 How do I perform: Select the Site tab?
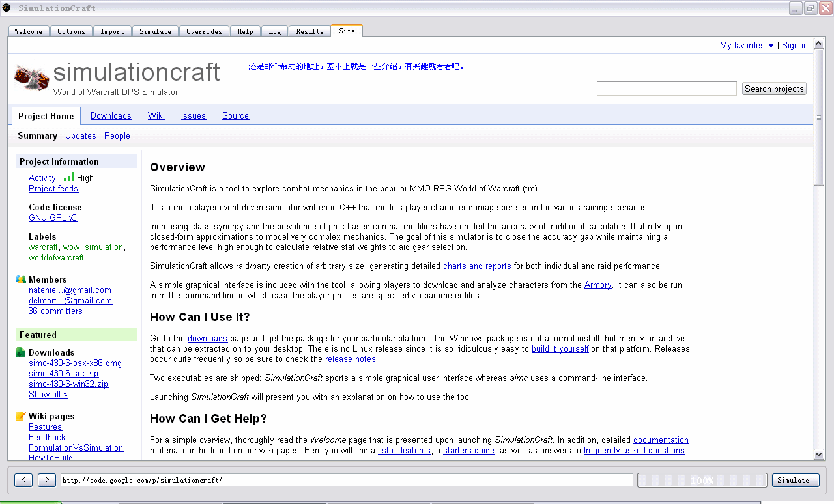coord(347,31)
